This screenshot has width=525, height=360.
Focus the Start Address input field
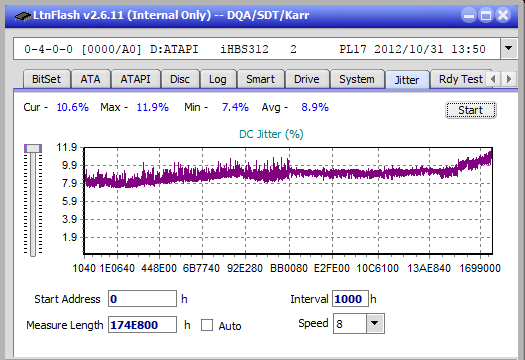[142, 299]
